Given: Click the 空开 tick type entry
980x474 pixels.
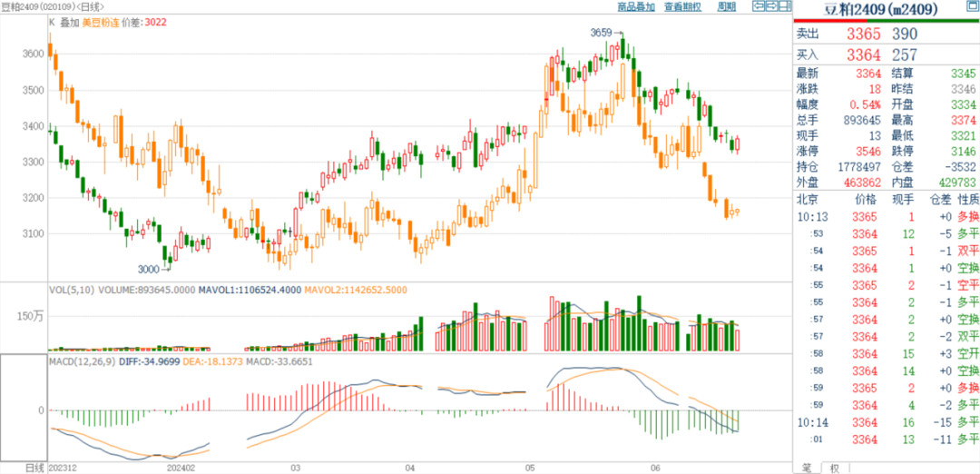Looking at the screenshot, I should pos(968,353).
